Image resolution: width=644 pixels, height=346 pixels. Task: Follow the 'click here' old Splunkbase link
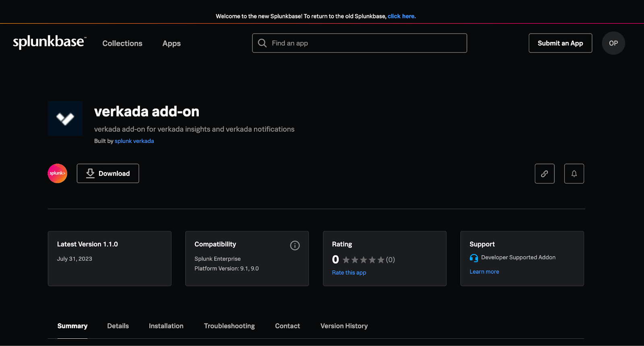401,16
